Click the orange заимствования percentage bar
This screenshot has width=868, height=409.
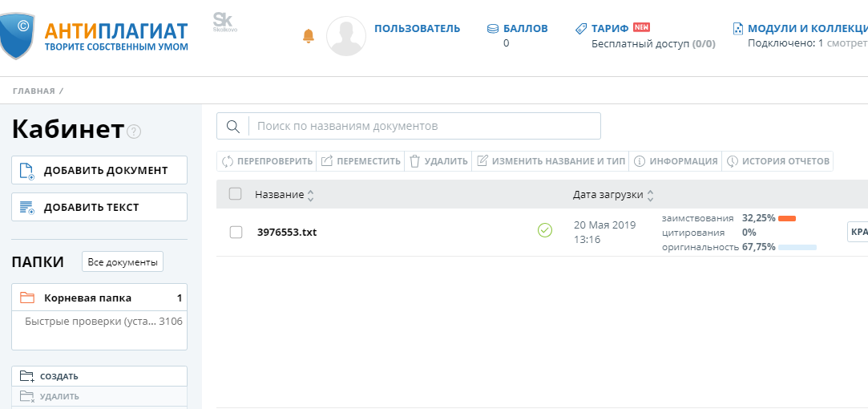tap(786, 218)
